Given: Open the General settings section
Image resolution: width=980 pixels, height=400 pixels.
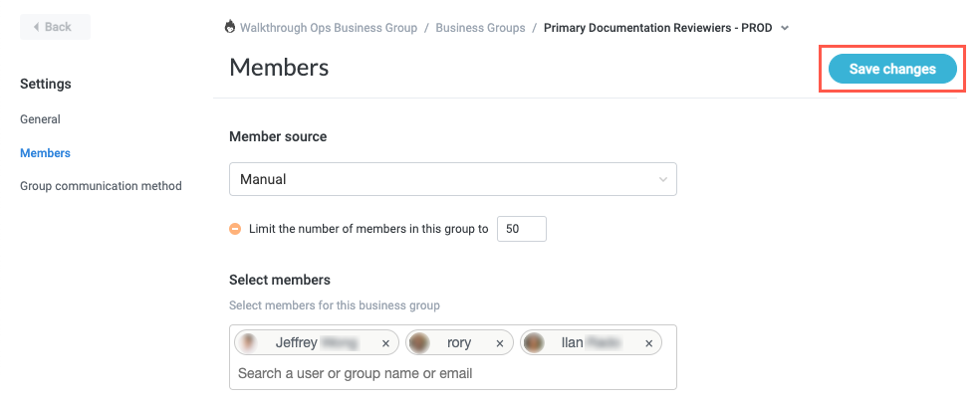Looking at the screenshot, I should 40,119.
